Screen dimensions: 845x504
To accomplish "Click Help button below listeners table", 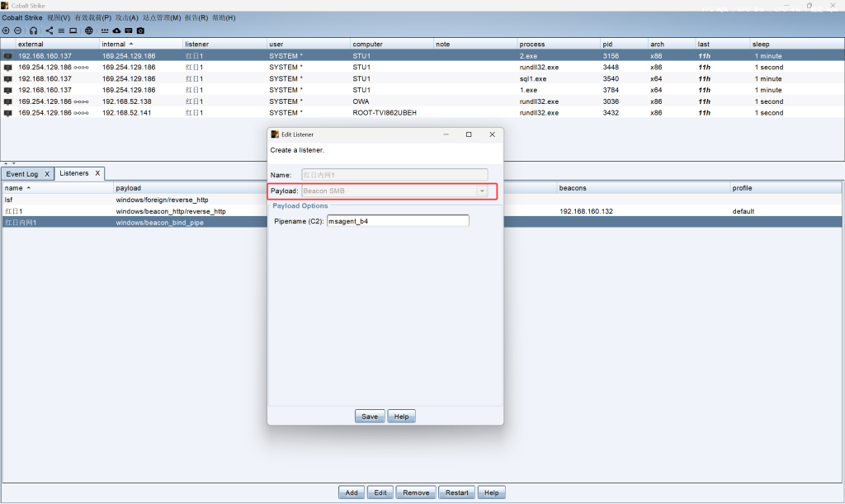I will [x=492, y=492].
